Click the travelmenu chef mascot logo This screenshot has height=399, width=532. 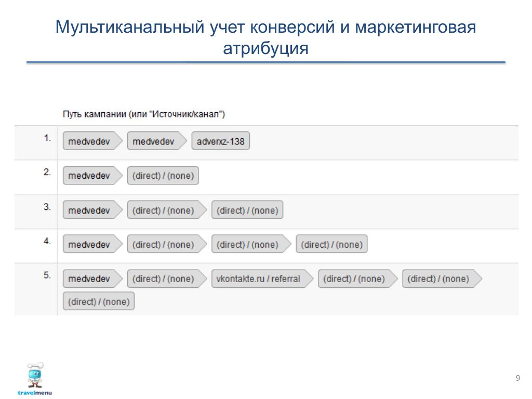click(35, 375)
